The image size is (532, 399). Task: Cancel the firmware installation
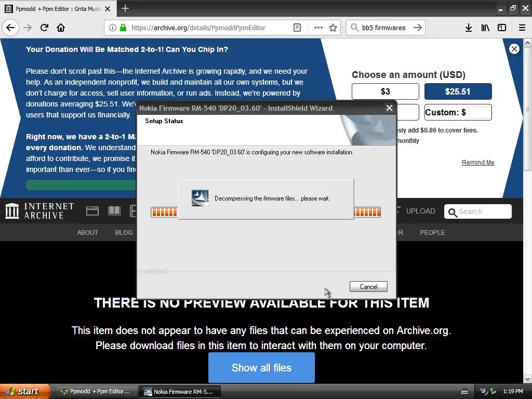tap(368, 287)
